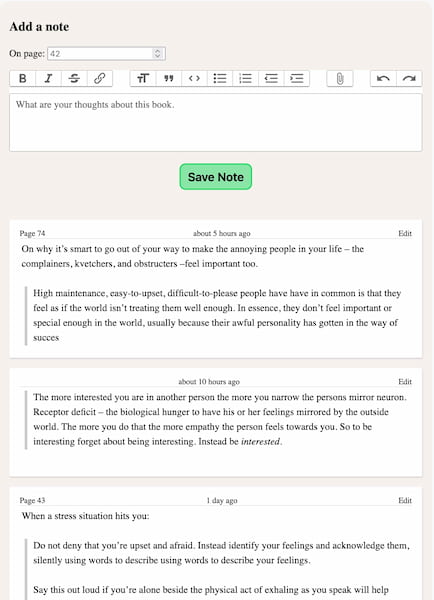Insert a block quote
This screenshot has height=600, width=434.
tap(168, 78)
